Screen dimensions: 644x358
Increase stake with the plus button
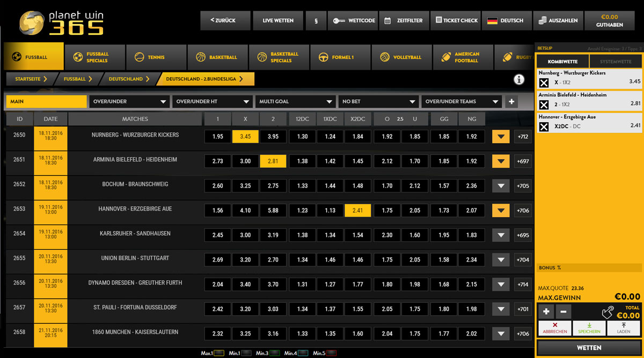(546, 311)
